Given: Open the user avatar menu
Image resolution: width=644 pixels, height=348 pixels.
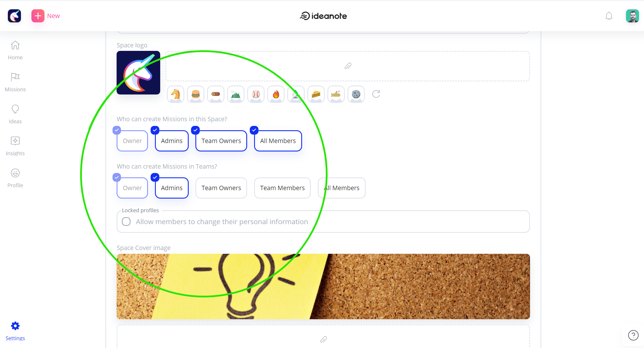Looking at the screenshot, I should [632, 16].
